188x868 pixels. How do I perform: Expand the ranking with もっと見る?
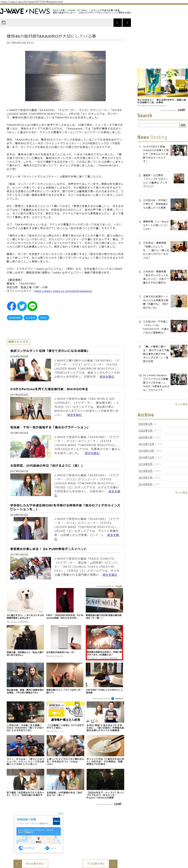click(x=181, y=404)
